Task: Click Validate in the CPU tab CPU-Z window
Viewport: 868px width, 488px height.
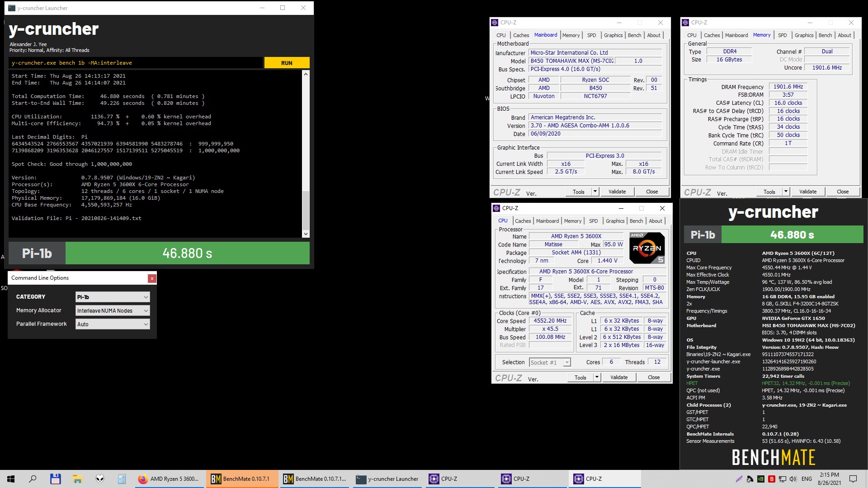Action: point(619,377)
